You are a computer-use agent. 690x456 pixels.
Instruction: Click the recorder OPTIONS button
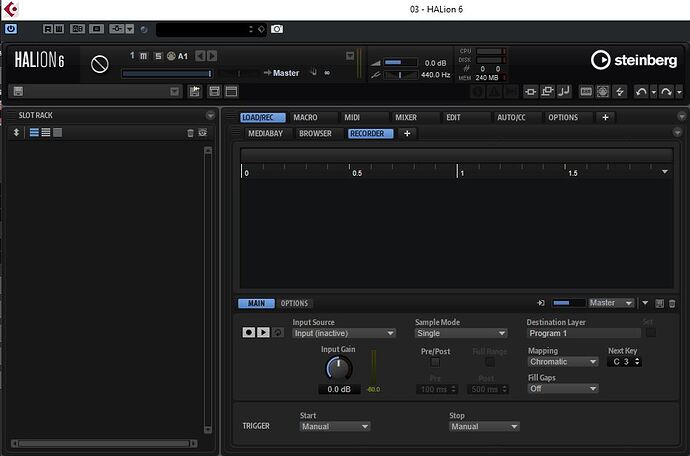[x=294, y=303]
